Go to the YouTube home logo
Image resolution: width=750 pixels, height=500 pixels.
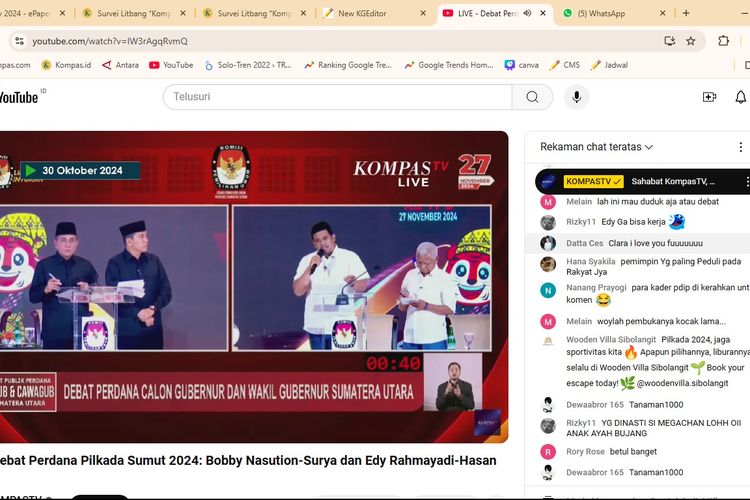point(19,98)
